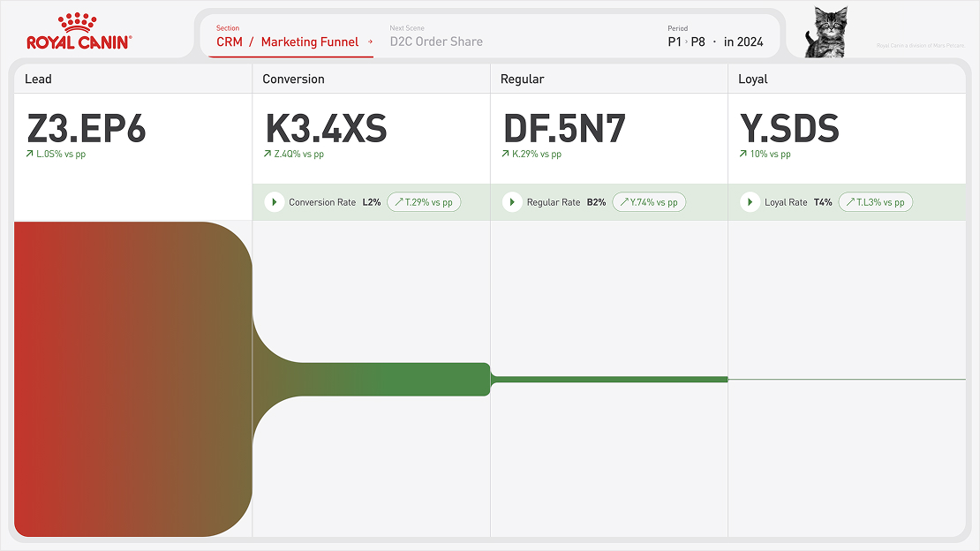This screenshot has width=980, height=551.
Task: Click the T.29% vs pp badge
Action: (424, 202)
